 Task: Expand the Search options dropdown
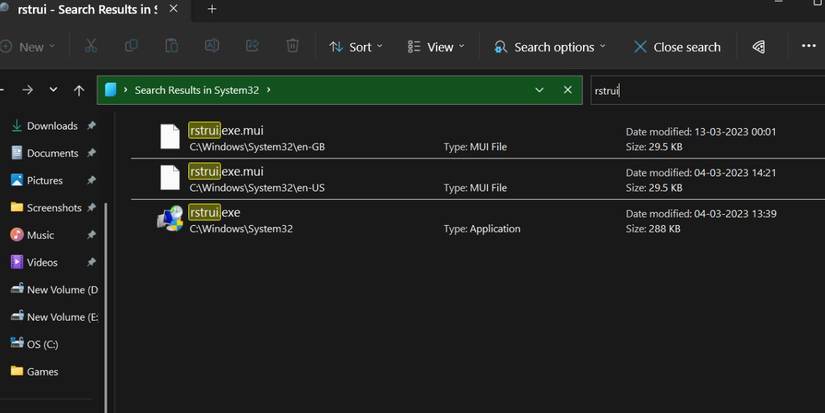tap(550, 47)
